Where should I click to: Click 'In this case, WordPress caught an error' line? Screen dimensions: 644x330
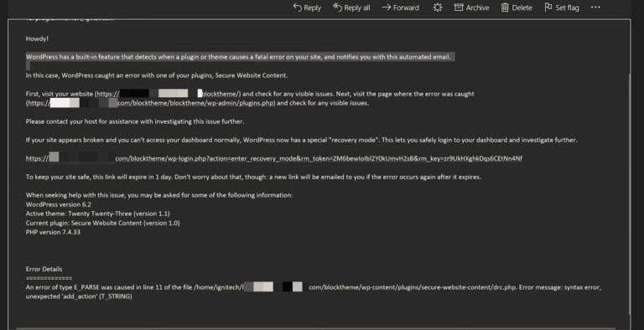coord(157,75)
